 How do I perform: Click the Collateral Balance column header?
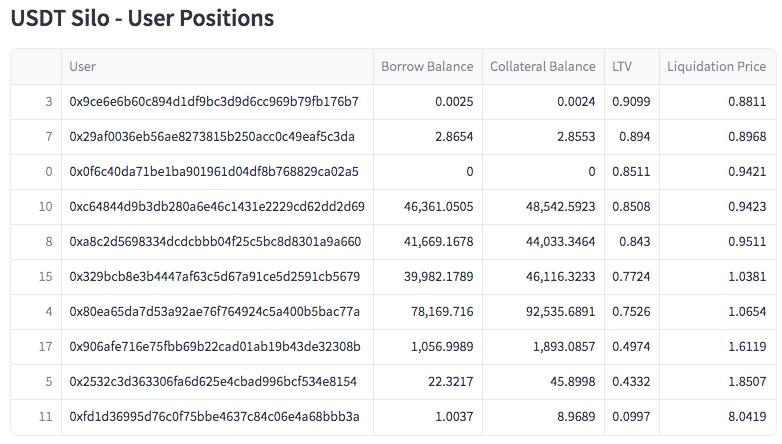pos(542,67)
